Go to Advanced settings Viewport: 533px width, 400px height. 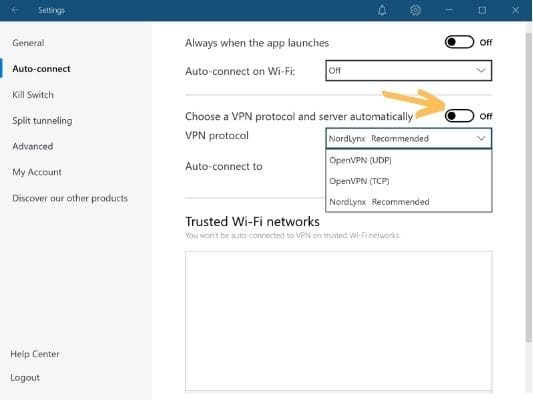click(33, 146)
